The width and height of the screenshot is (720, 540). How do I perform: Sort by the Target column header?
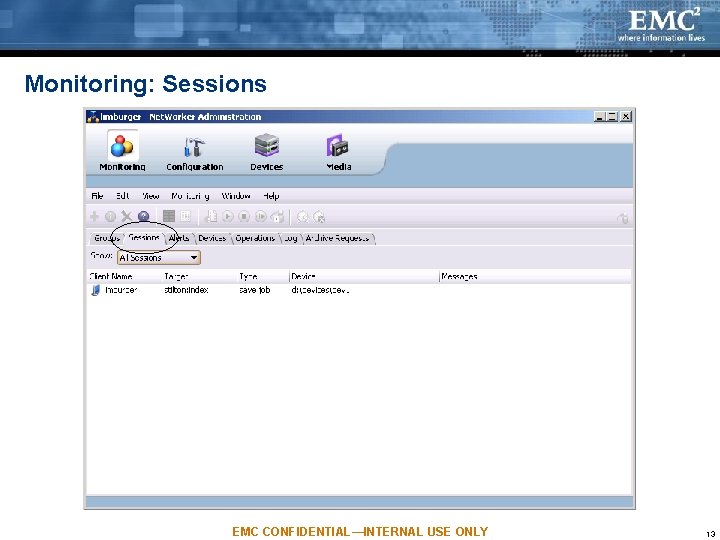(x=199, y=276)
